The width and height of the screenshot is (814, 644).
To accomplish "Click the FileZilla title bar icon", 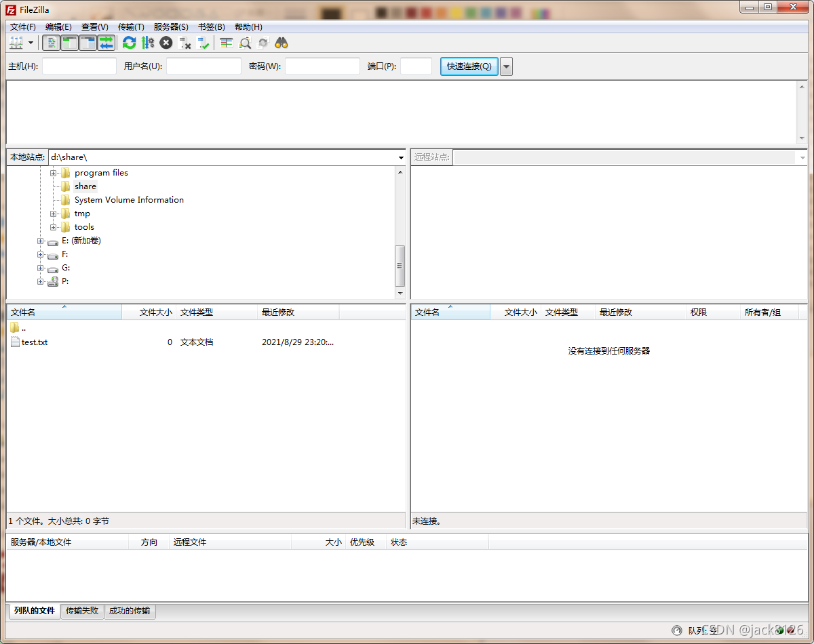I will (11, 9).
